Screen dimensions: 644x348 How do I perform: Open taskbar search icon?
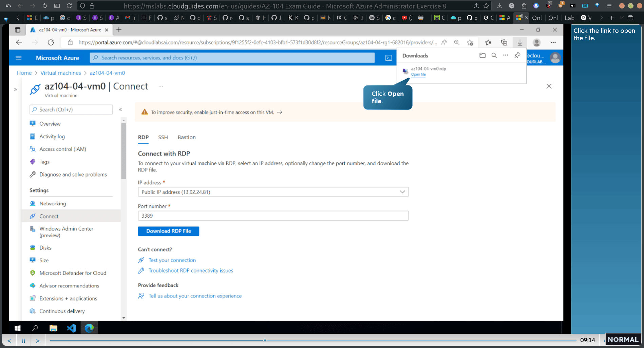(35, 328)
